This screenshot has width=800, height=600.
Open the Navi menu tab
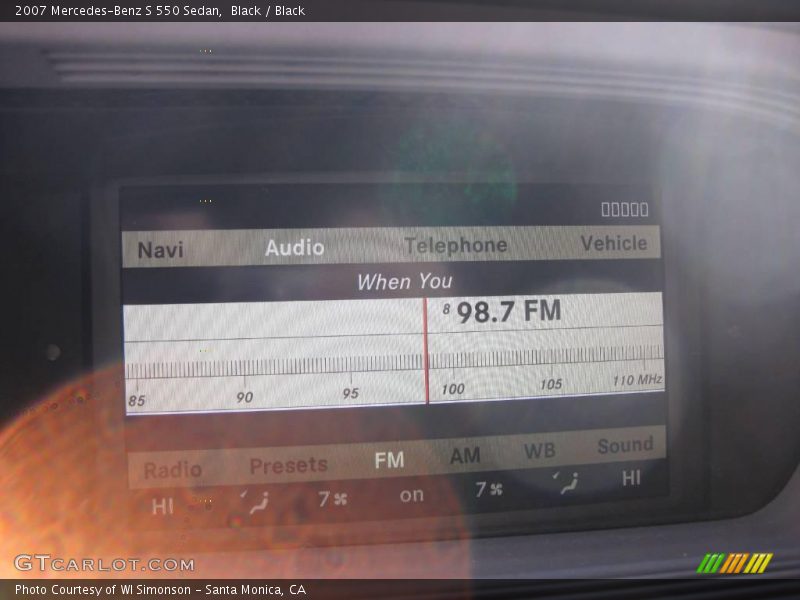(x=160, y=250)
